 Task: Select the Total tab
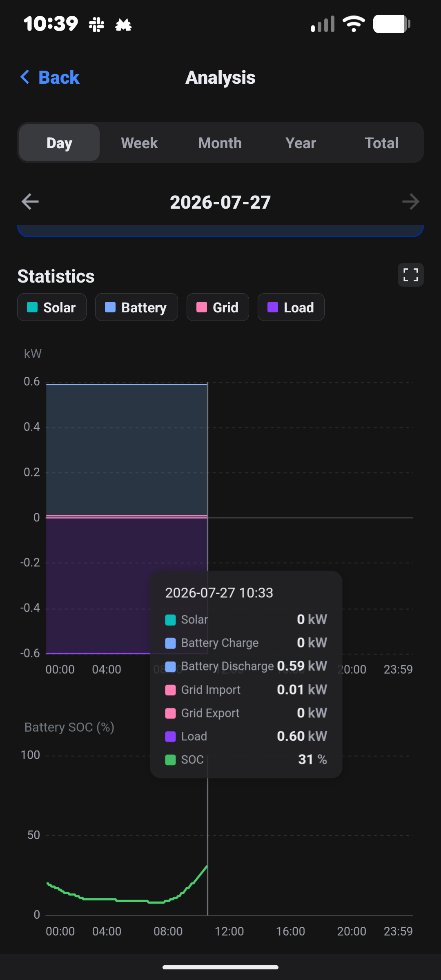pos(382,143)
